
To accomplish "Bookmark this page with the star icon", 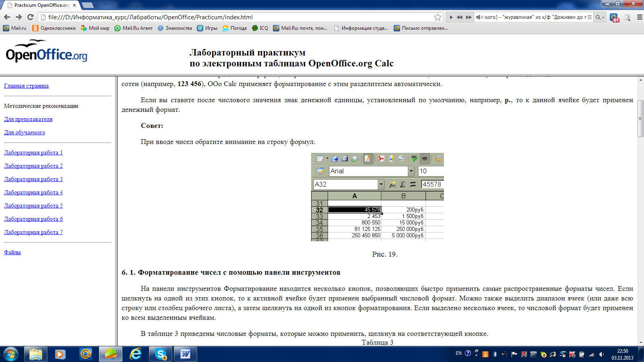I will [438, 17].
